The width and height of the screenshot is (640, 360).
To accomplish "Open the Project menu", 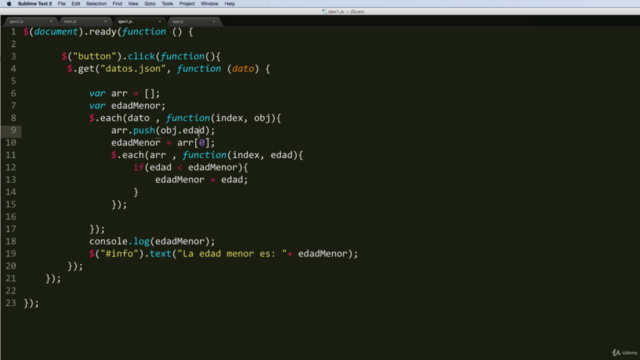I will coord(187,4).
